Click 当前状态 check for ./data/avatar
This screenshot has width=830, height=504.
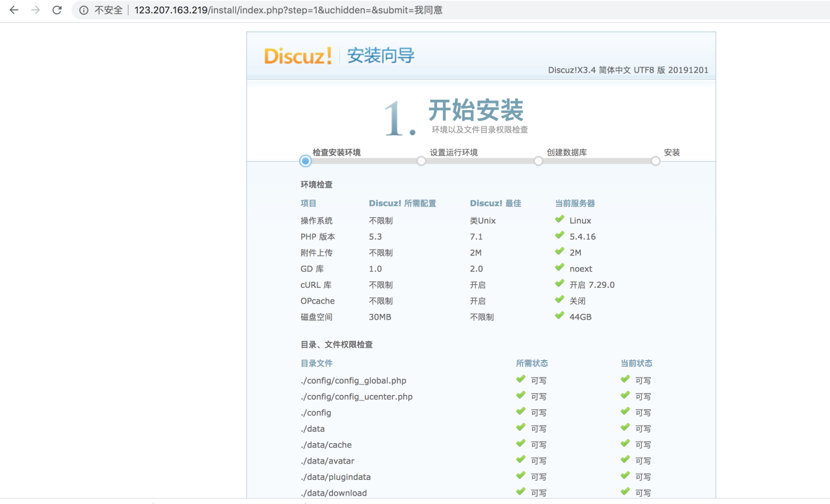click(625, 459)
